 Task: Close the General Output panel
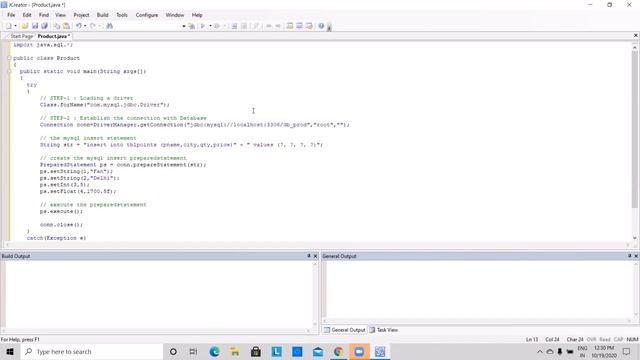click(x=636, y=256)
